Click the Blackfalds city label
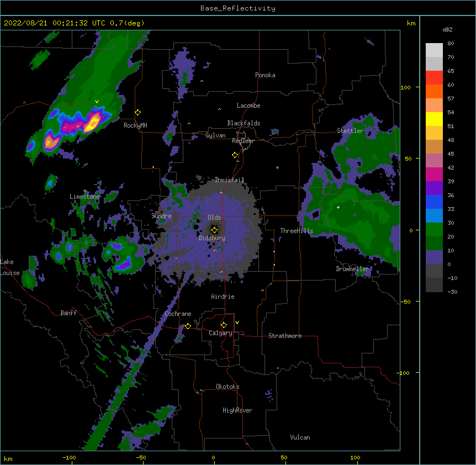This screenshot has width=476, height=465. pos(244,123)
